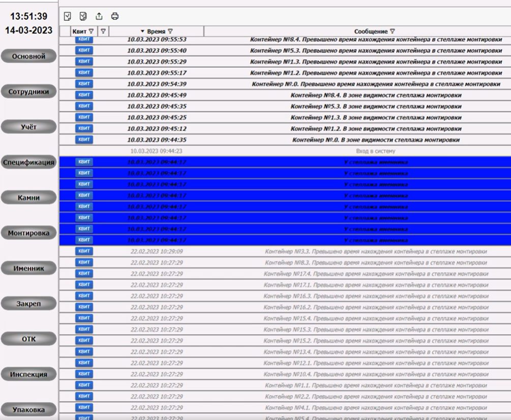The height and width of the screenshot is (420, 511).
Task: Click timestamp 10.03.2023 09:54:39
Action: point(157,84)
